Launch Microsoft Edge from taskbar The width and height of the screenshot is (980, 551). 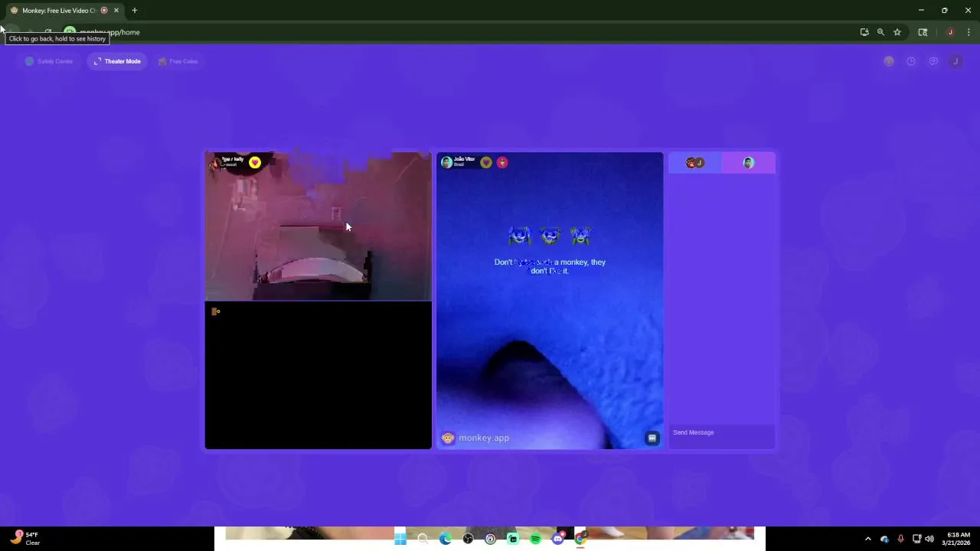[445, 539]
